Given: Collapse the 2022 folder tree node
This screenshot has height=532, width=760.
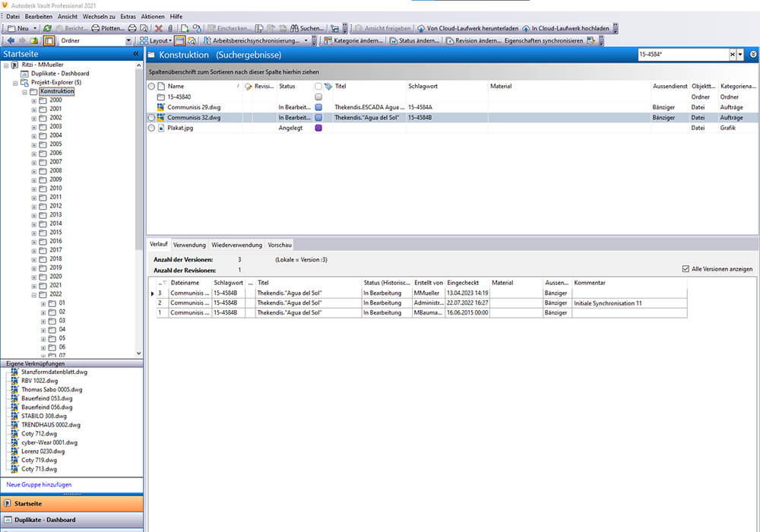Looking at the screenshot, I should (34, 295).
